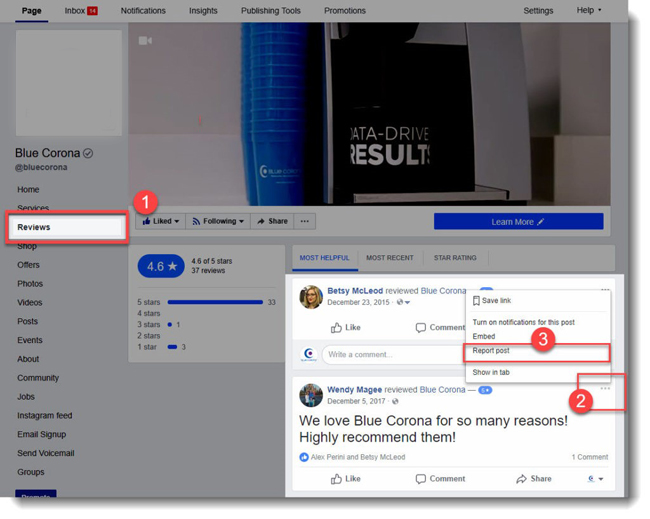
Task: View likes by Alex Perini and Betsy McLeod
Action: click(x=358, y=457)
